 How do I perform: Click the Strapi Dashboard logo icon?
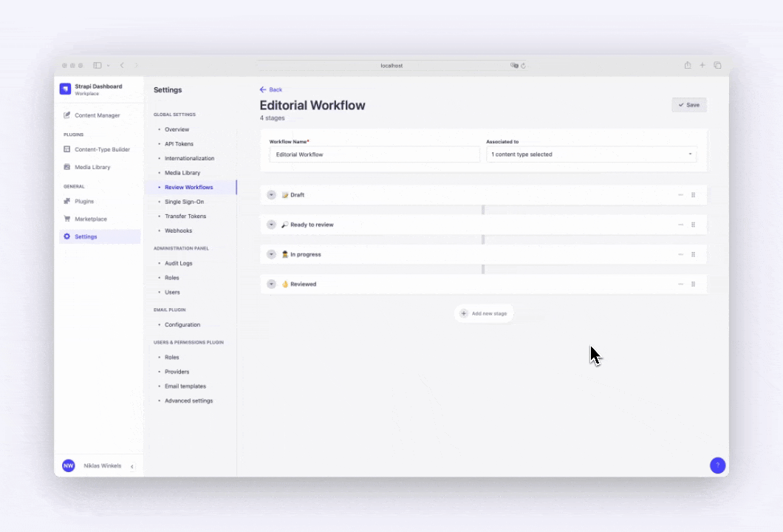point(66,89)
